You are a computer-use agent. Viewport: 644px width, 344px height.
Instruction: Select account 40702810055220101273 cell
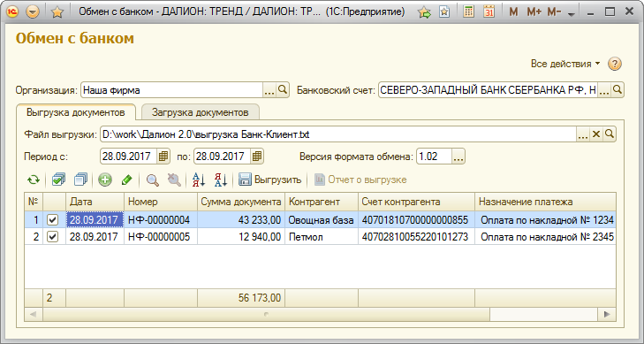(416, 237)
